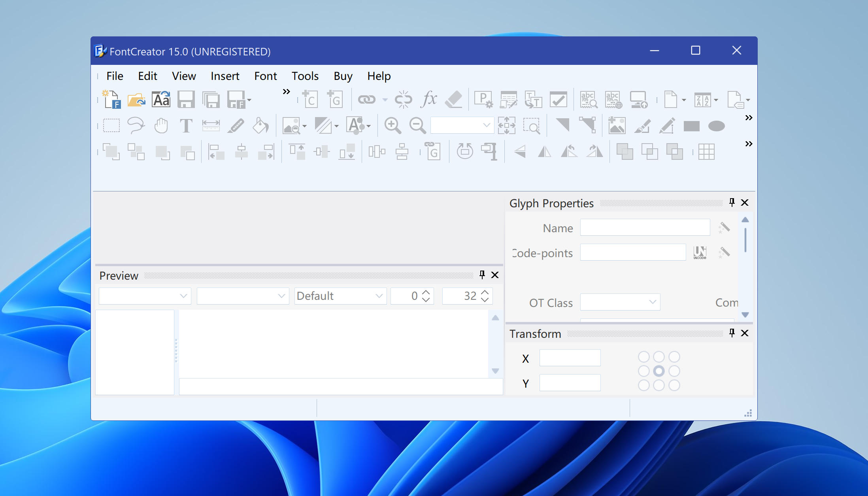Close the Transform panel
Screen dimensions: 868x496
point(745,333)
